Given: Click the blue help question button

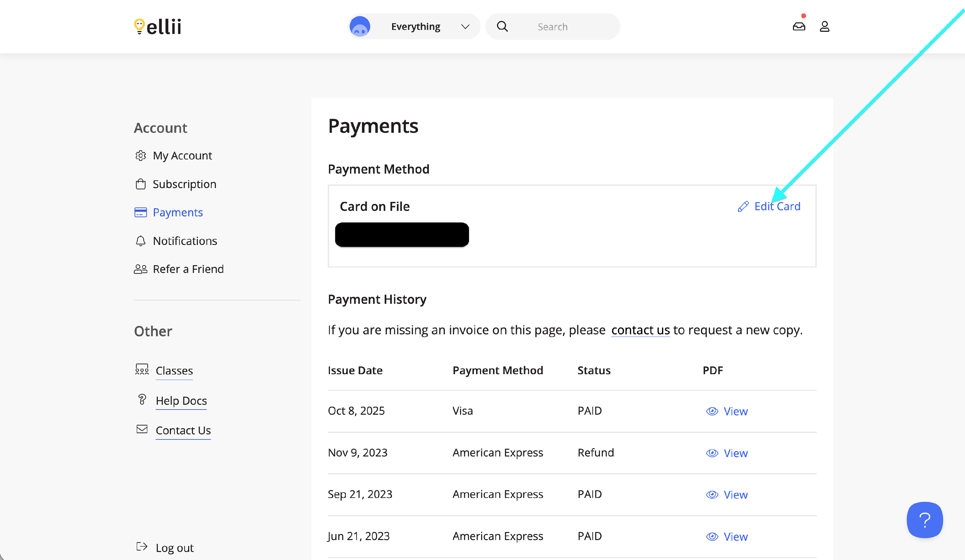Looking at the screenshot, I should [x=924, y=520].
